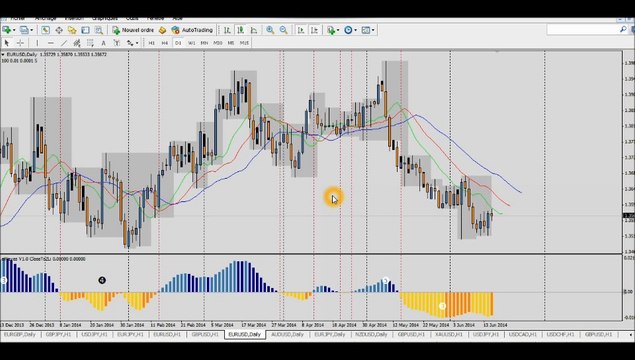Viewport: 635px width, 360px height.
Task: Expand the arrows objects dropdown
Action: tap(137, 43)
